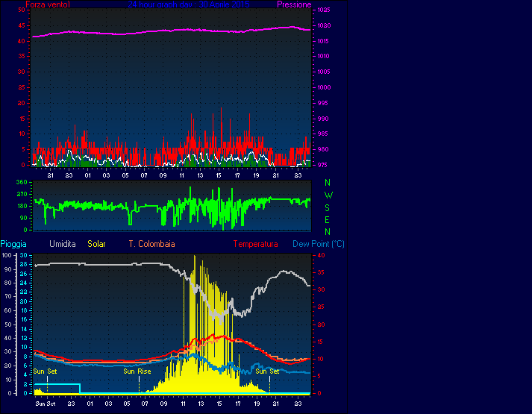Click pressure axis value 1005
Viewport: 532px width, 414px height.
(x=324, y=72)
